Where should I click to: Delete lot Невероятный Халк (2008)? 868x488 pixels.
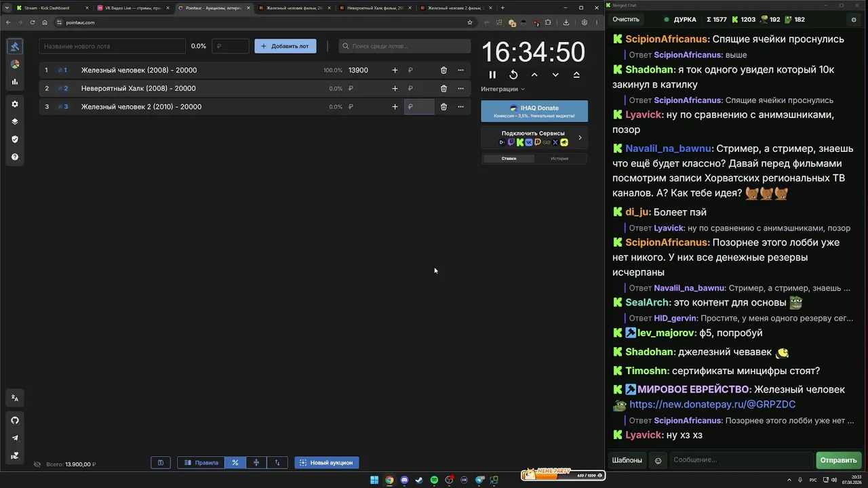443,88
